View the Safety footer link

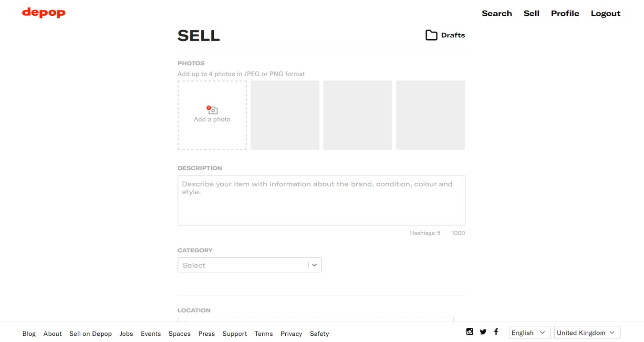[x=319, y=333]
